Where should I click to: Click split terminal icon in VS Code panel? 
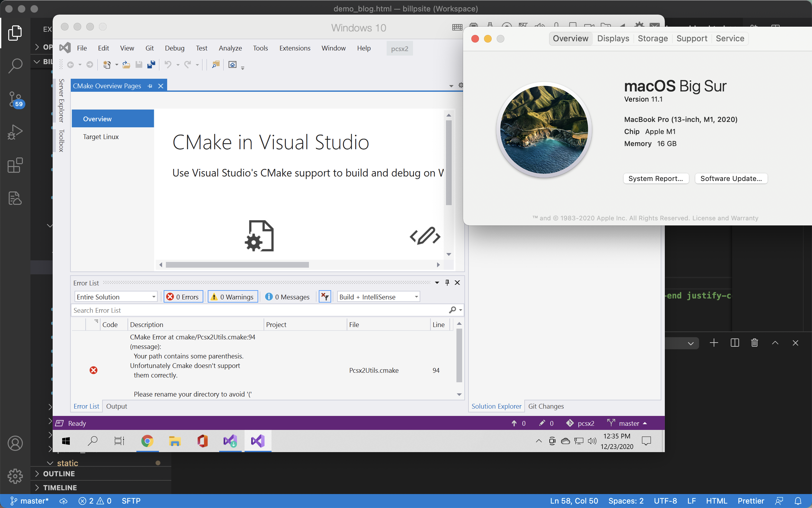tap(735, 343)
